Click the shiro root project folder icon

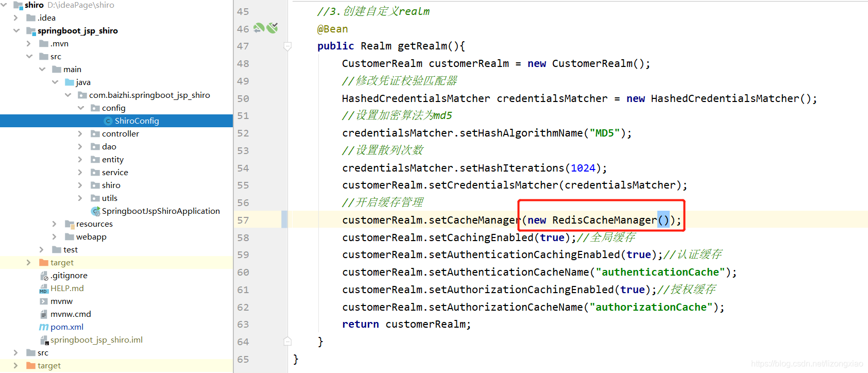18,5
